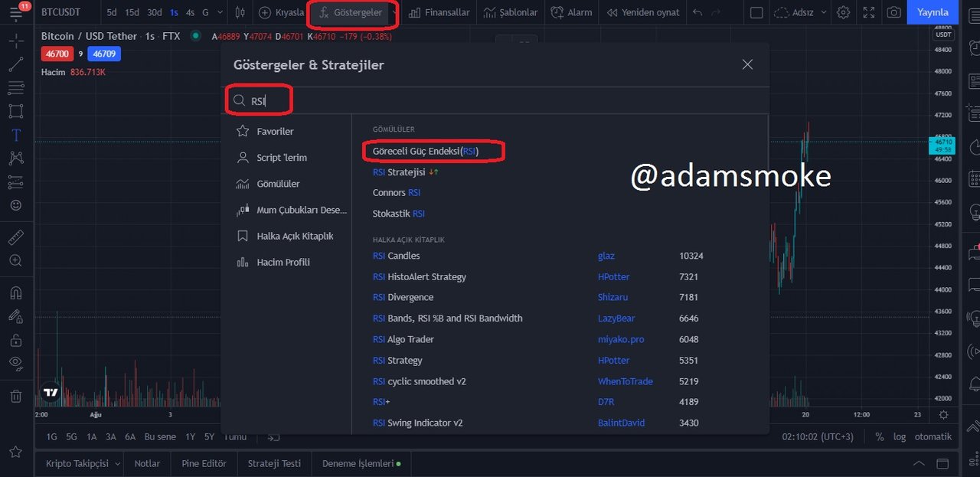Click the TradingView logo on the chart
Viewport: 980px width, 477px height.
click(51, 392)
